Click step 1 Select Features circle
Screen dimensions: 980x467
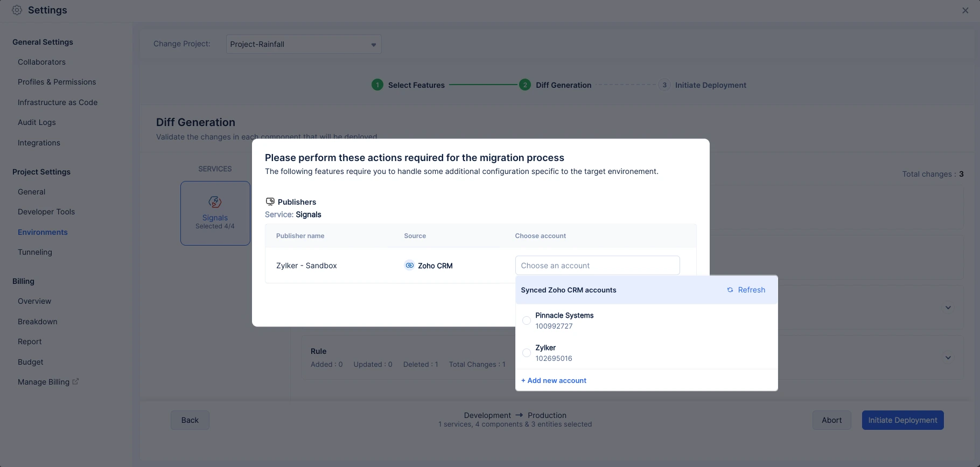pos(377,85)
